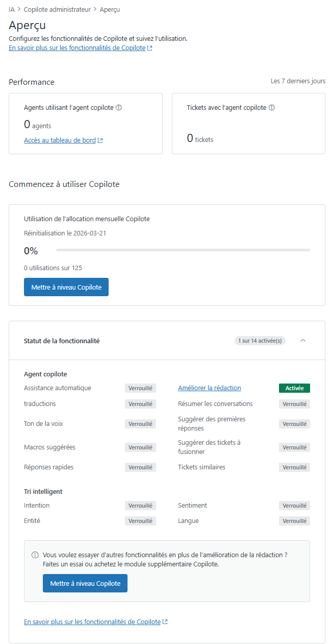Go to Copilote administrateur breadcrumb
Viewport: 331px width, 644px height.
click(x=57, y=10)
